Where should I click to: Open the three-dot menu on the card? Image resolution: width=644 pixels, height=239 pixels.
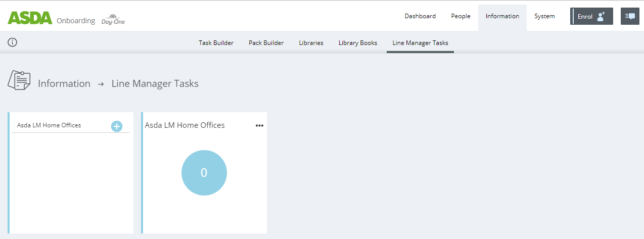(x=259, y=126)
